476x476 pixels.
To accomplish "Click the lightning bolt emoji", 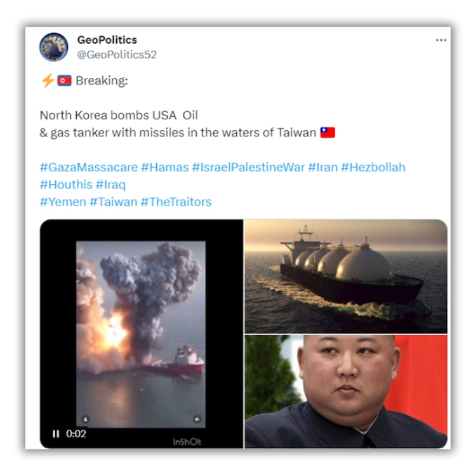I will (48, 81).
